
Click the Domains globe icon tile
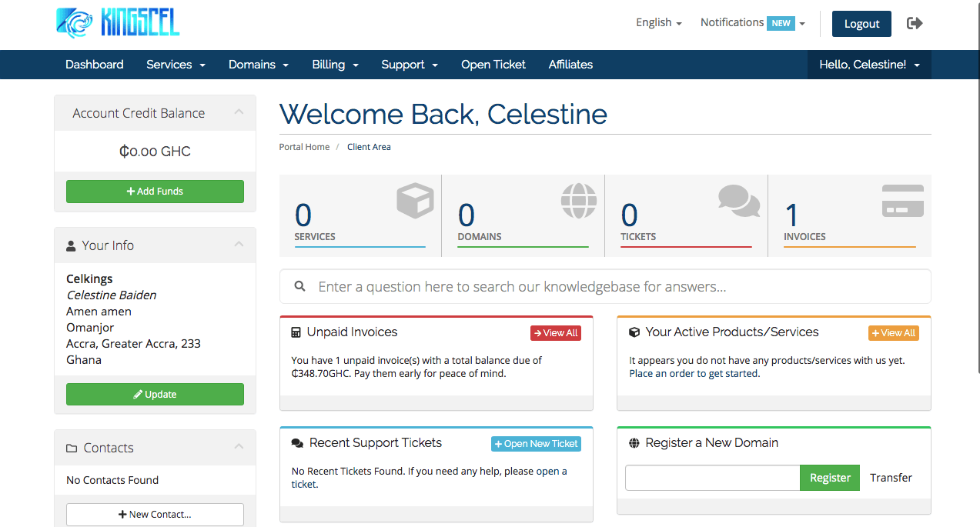pyautogui.click(x=579, y=202)
